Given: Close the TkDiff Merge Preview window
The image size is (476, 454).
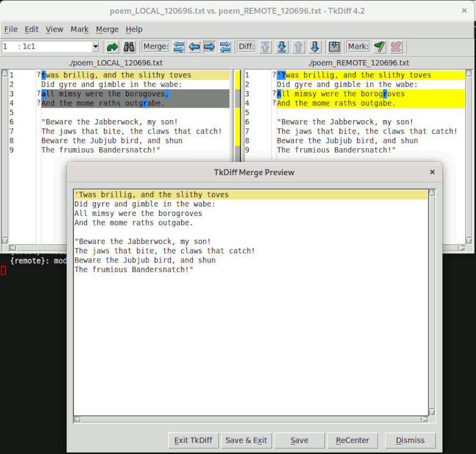Looking at the screenshot, I should (433, 172).
